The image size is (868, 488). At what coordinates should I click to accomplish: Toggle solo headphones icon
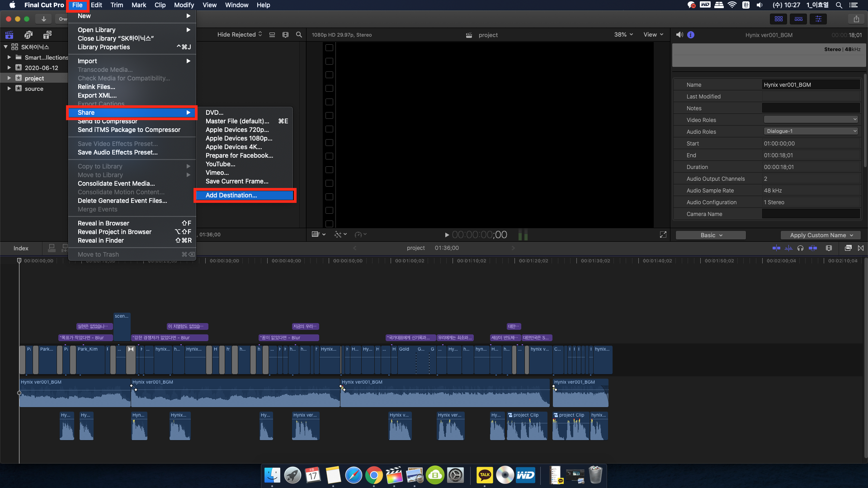(x=801, y=248)
